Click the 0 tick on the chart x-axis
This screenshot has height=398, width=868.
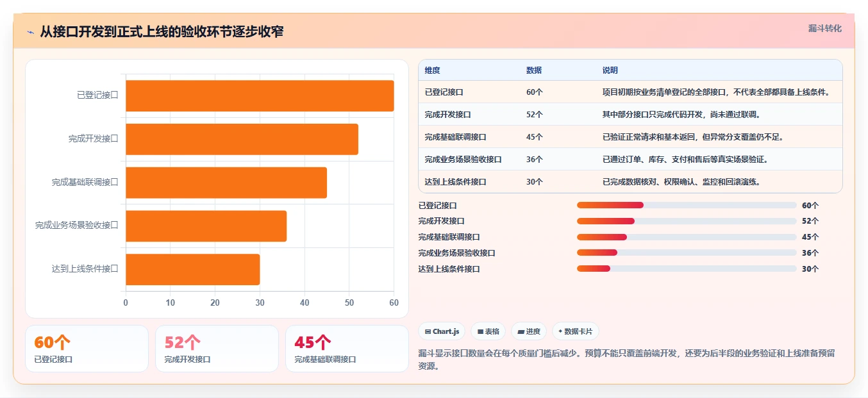(x=126, y=303)
